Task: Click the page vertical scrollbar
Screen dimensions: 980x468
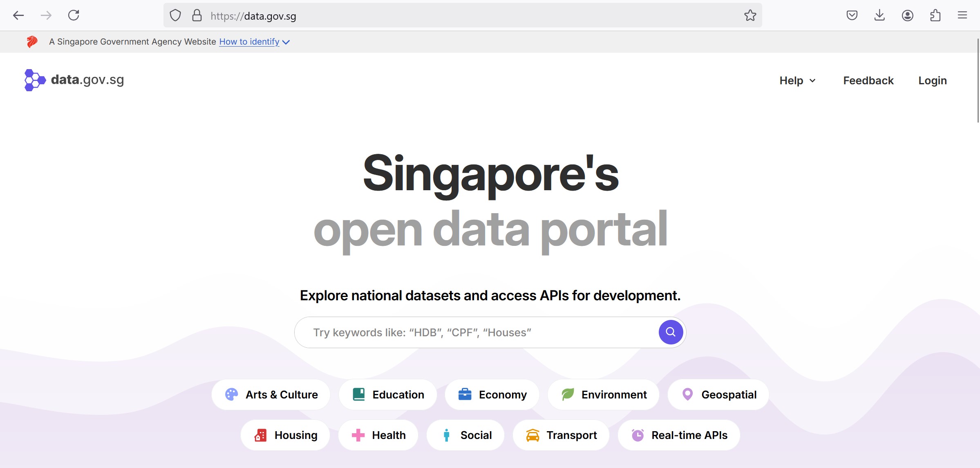Action: (978, 80)
